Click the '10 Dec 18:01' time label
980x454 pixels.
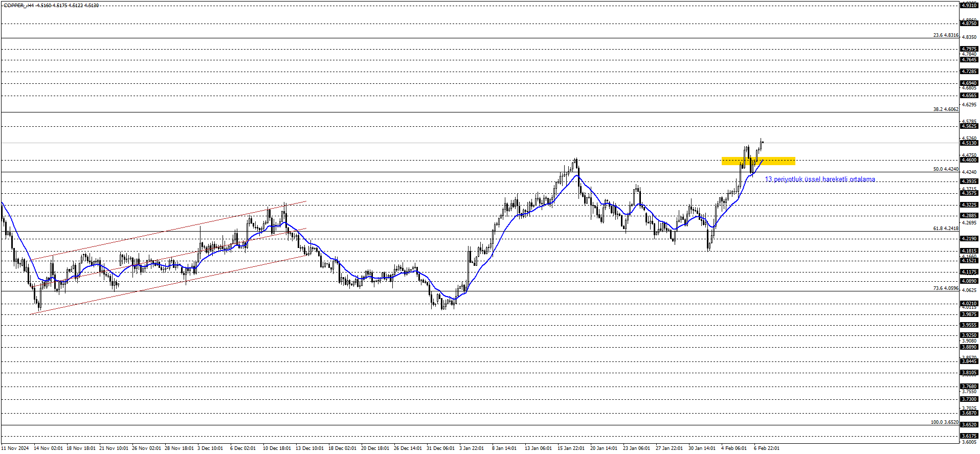(x=277, y=448)
